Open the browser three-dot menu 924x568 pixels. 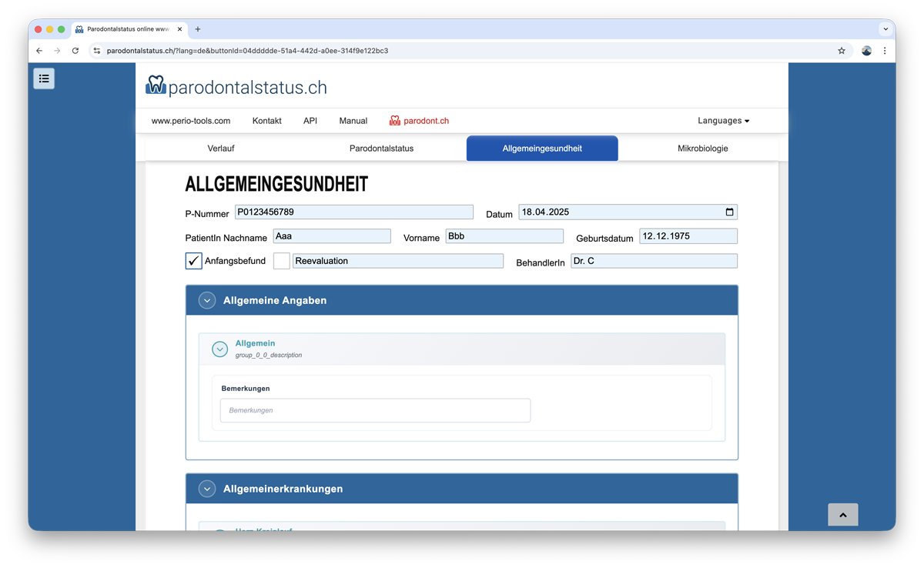(x=885, y=51)
